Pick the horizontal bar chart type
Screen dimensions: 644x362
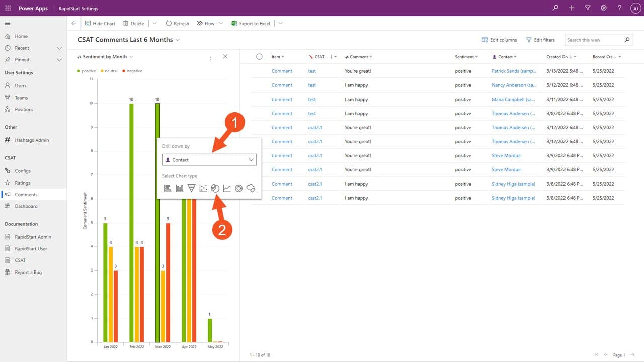point(168,188)
